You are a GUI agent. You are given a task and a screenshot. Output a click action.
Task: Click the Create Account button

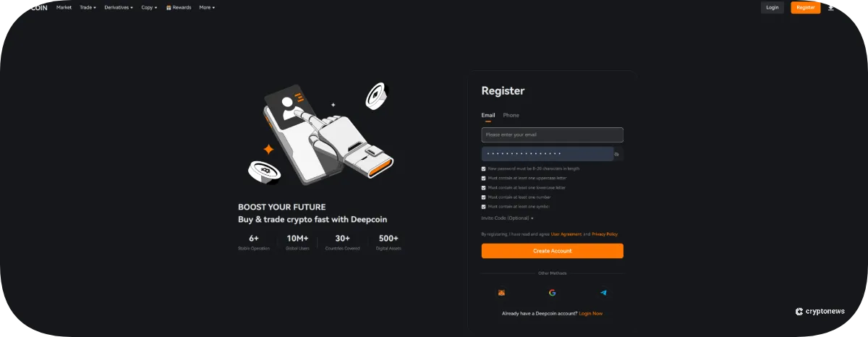click(x=552, y=251)
